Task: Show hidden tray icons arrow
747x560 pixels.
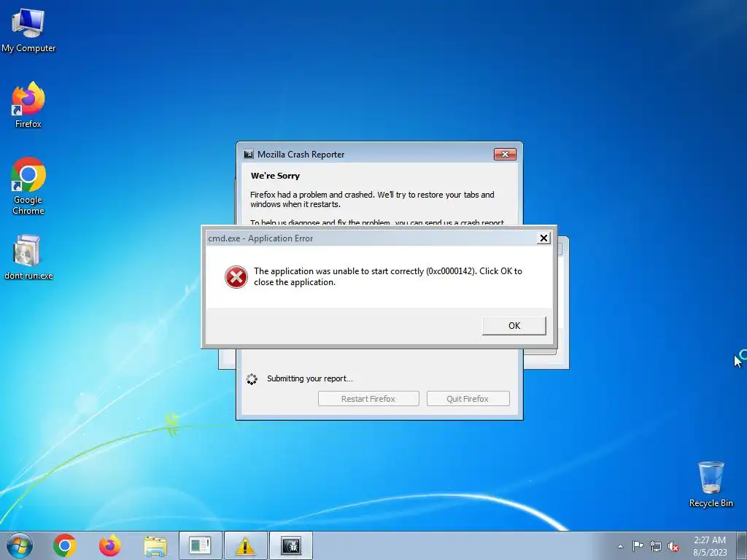Action: [620, 546]
